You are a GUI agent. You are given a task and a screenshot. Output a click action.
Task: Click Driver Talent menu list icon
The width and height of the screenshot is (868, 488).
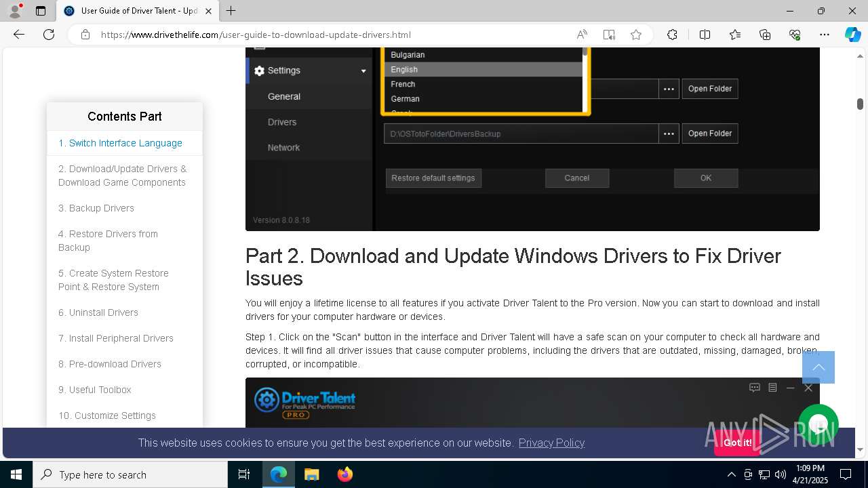coord(772,388)
